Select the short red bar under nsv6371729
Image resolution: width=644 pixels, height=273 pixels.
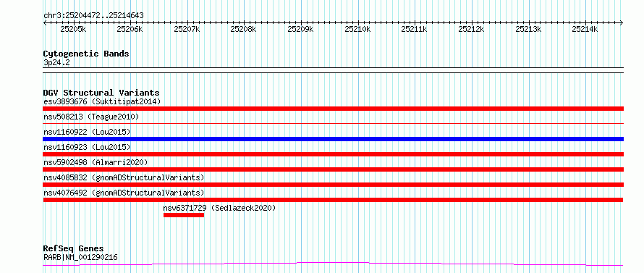coord(184,215)
